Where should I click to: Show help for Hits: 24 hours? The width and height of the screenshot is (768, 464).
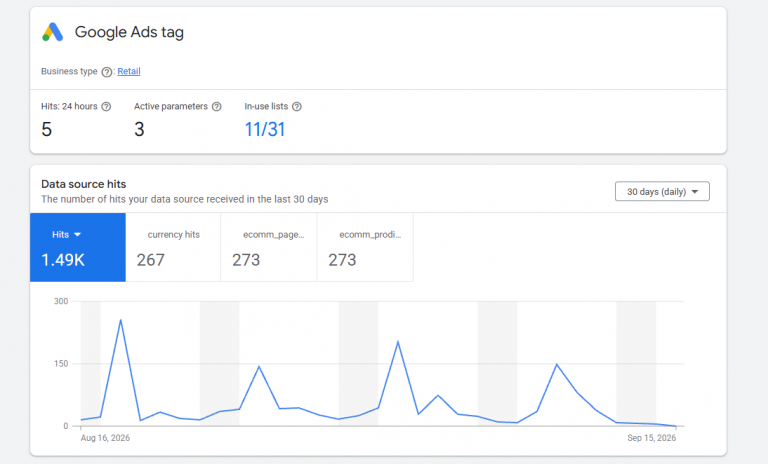[x=106, y=106]
